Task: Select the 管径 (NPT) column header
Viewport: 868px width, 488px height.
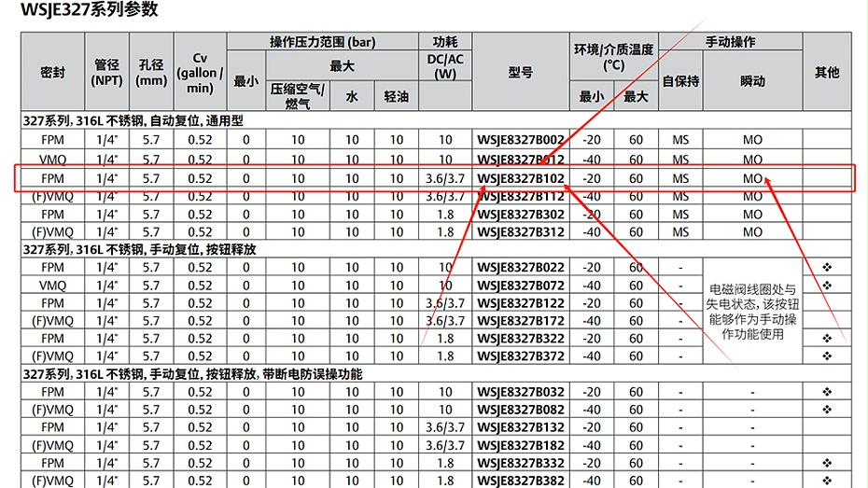Action: click(106, 73)
